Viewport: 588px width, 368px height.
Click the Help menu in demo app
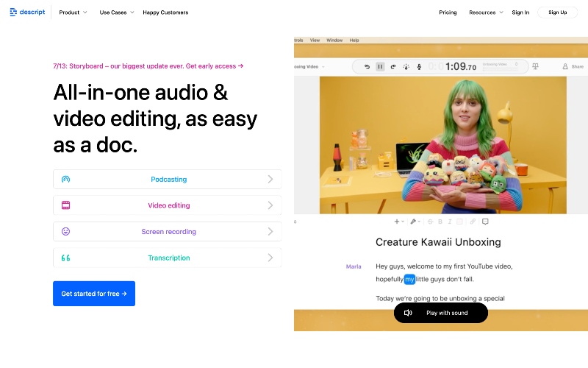pyautogui.click(x=354, y=40)
